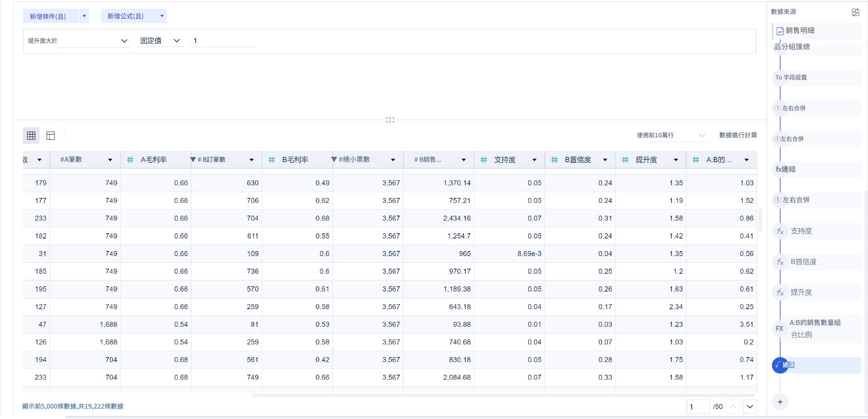
Task: Select the fx連結 step
Action: (x=816, y=169)
